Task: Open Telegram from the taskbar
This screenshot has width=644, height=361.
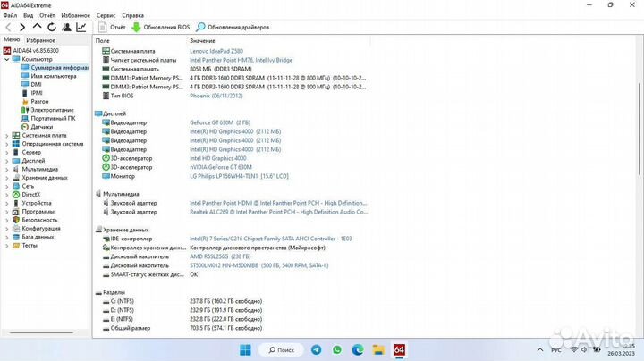Action: 317,350
